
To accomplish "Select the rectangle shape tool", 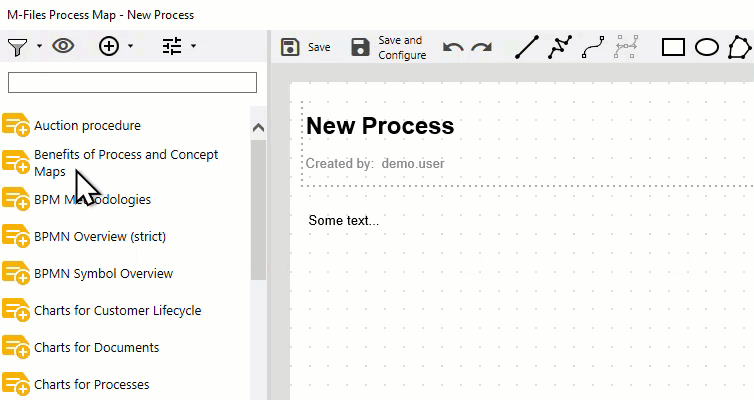I will coord(673,47).
